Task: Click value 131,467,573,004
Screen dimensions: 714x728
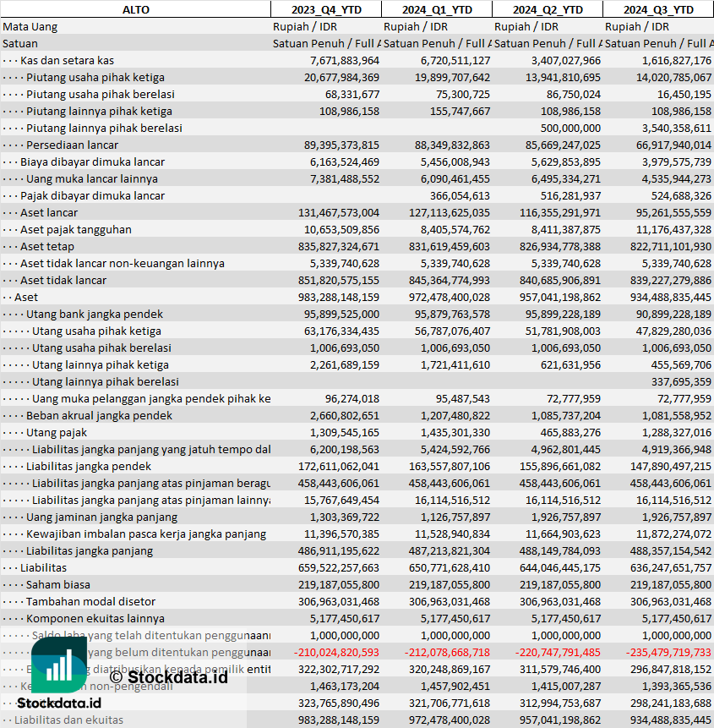Action: (339, 212)
